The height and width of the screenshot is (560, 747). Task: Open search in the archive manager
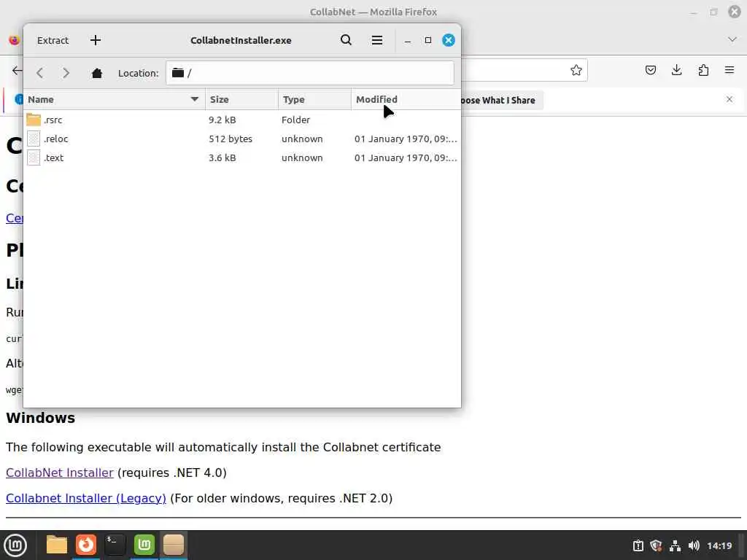click(347, 41)
